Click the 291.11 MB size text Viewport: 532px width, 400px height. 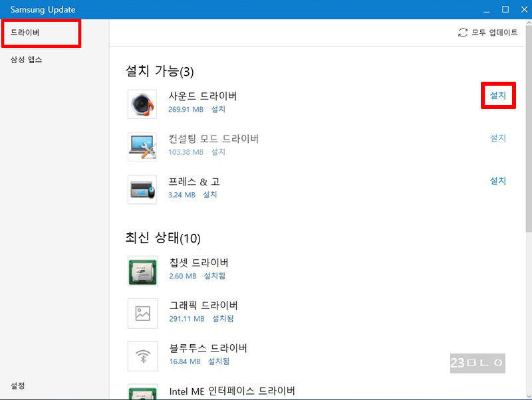187,319
